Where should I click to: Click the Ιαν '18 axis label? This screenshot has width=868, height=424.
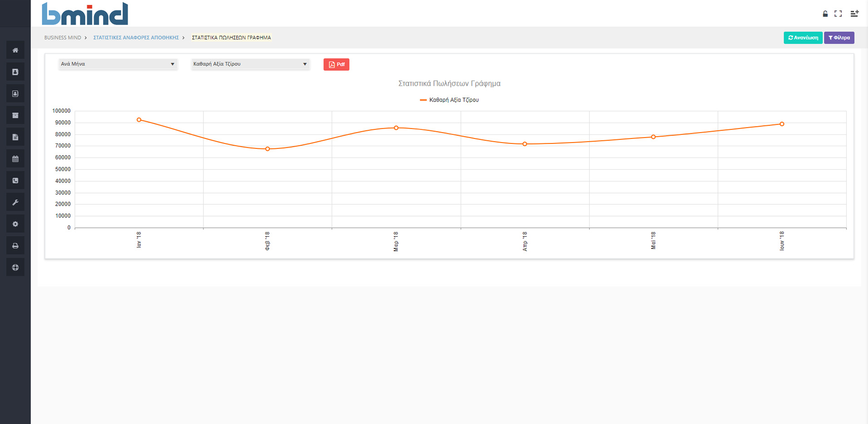point(139,240)
